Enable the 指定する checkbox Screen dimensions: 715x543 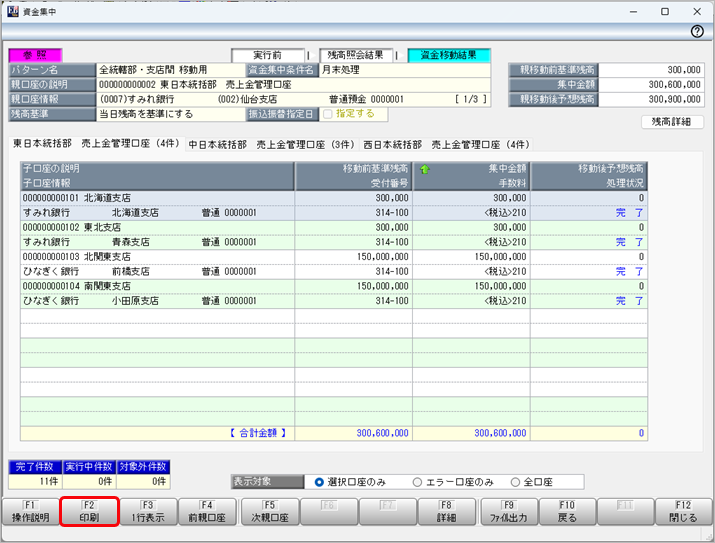point(327,114)
